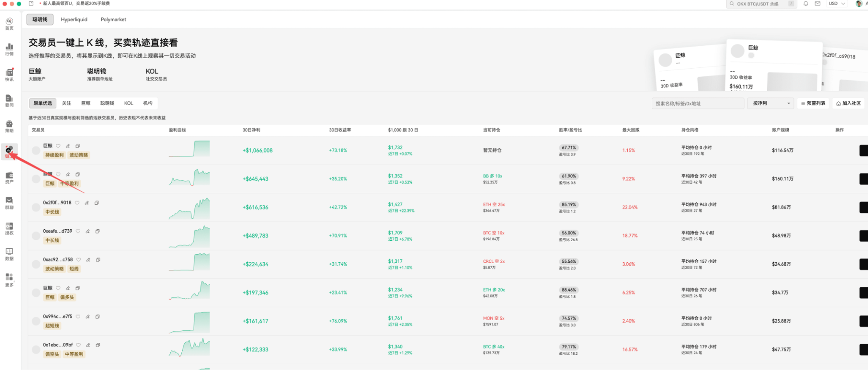This screenshot has height=370, width=868.
Task: Click the 超短线 tag under 0x994c...e7f5
Action: click(x=52, y=325)
